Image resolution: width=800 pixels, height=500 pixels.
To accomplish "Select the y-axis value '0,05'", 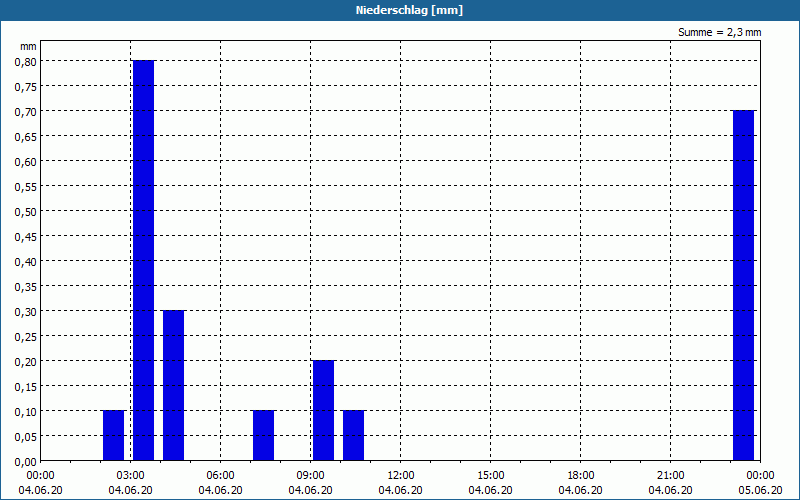I will click(x=26, y=437).
